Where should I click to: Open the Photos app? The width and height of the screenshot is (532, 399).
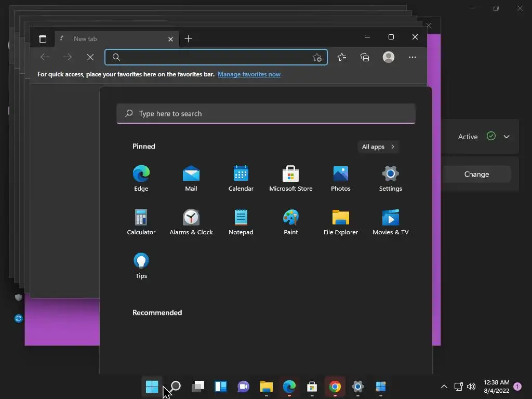coord(341,179)
